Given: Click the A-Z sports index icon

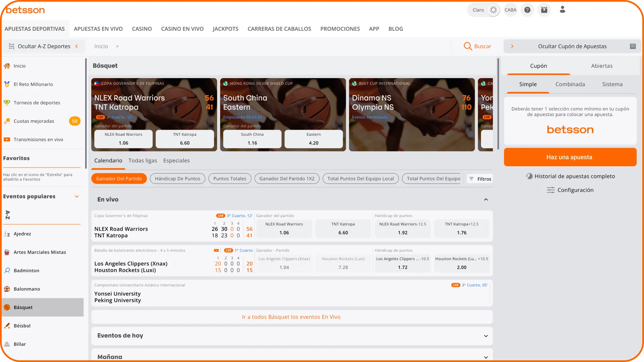Looking at the screenshot, I should coord(7,215).
